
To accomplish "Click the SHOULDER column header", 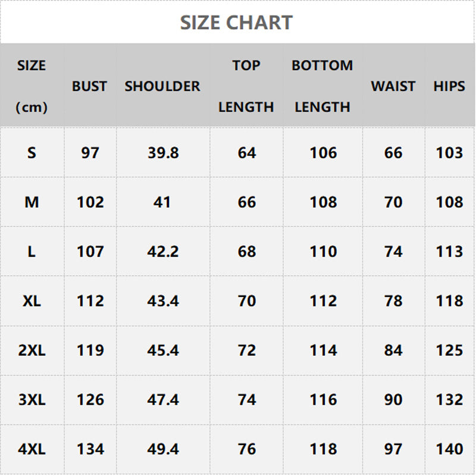I will pos(162,86).
